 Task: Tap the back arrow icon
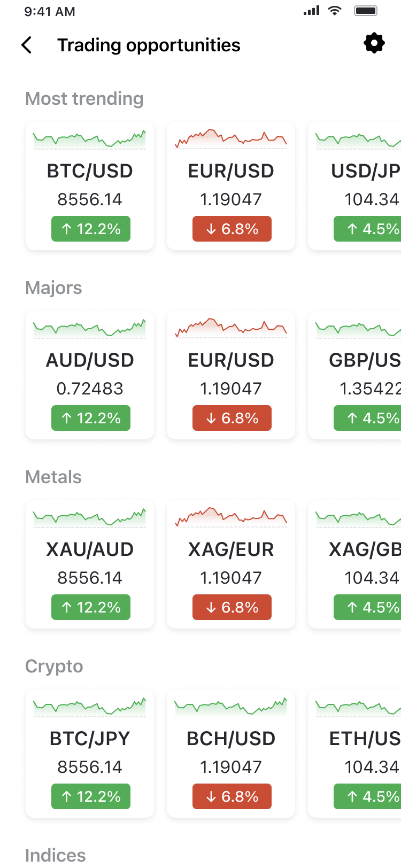pos(27,45)
